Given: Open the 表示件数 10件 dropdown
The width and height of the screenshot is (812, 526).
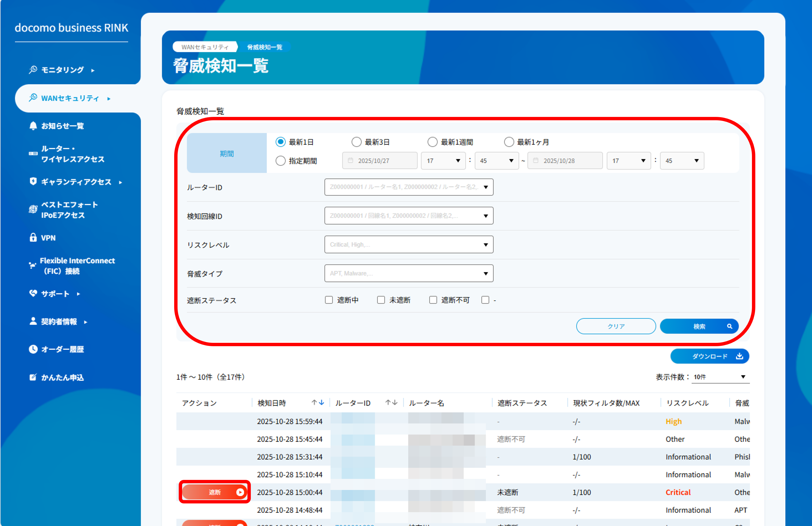Looking at the screenshot, I should click(720, 377).
